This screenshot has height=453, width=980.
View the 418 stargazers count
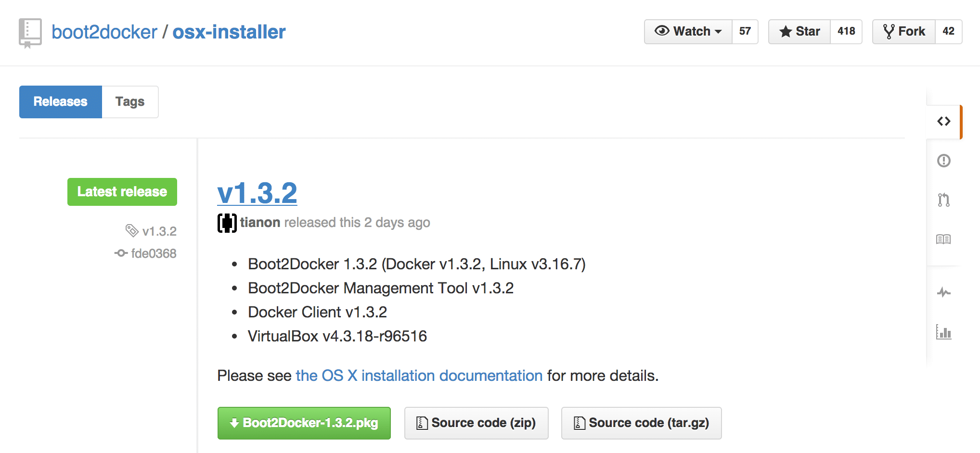click(846, 32)
